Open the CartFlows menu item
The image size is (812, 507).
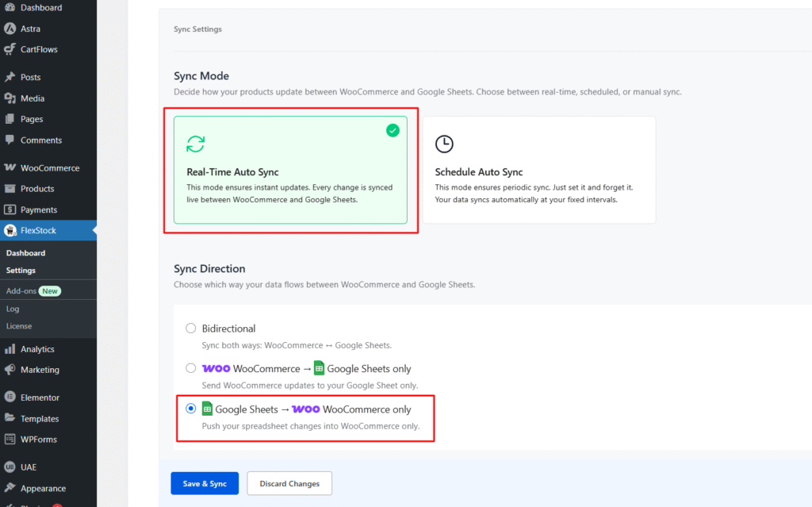48,49
